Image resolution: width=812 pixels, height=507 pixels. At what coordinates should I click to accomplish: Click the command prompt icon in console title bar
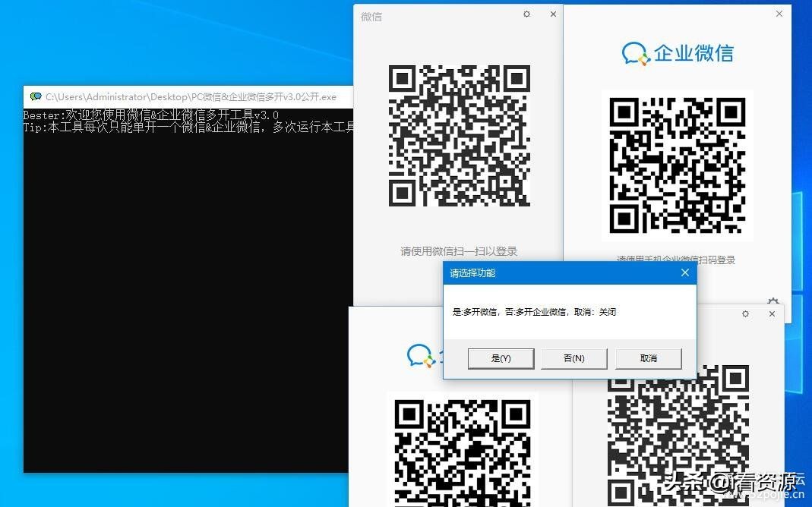(35, 96)
